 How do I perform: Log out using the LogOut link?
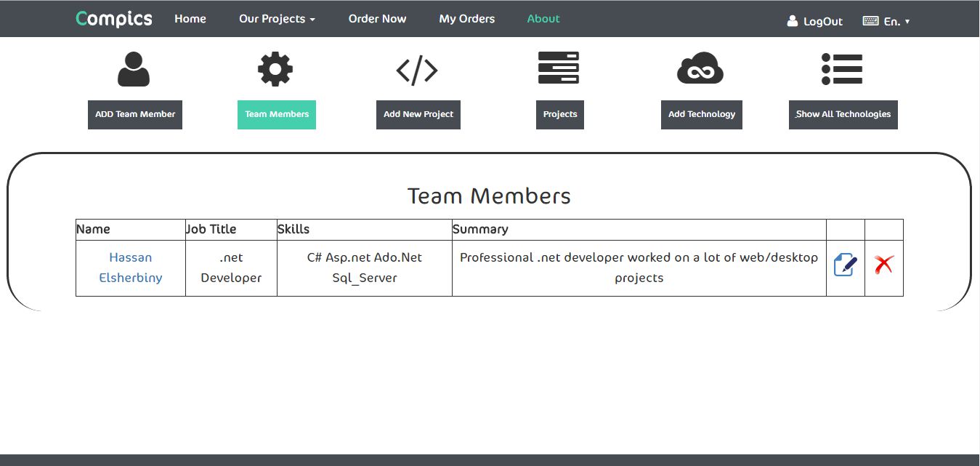[823, 22]
